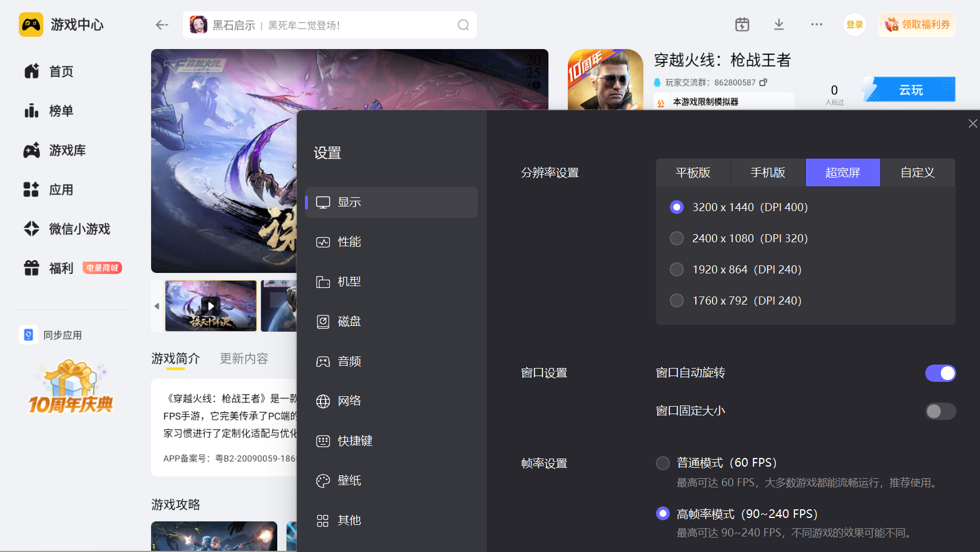This screenshot has width=980, height=552.
Task: Click the search box with 黑石启示
Action: click(329, 25)
